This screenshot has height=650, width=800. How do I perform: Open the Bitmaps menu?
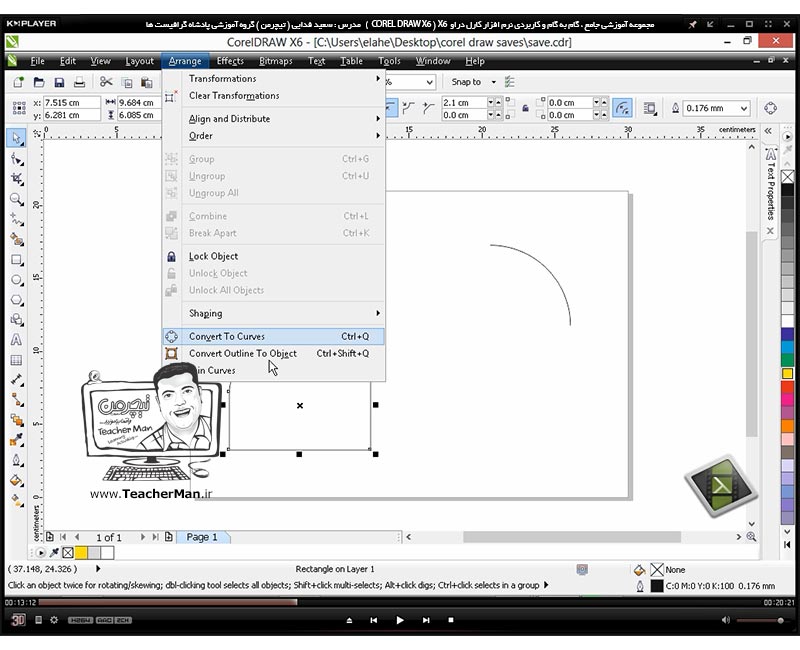tap(276, 61)
